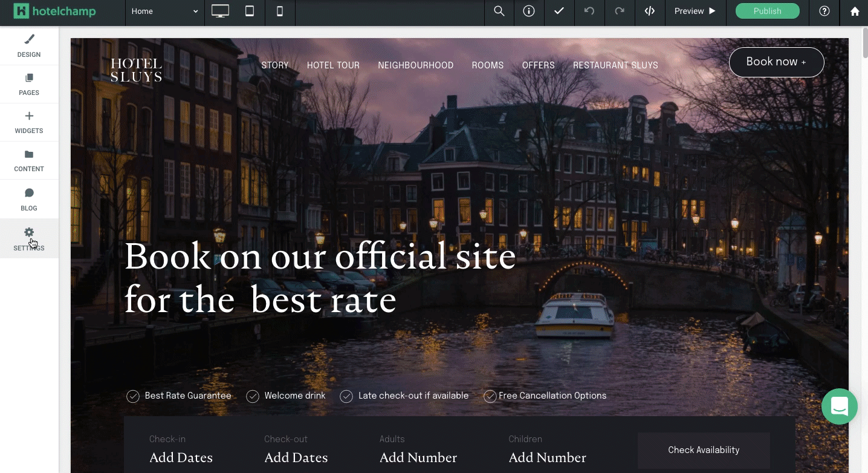Click the checkmark beside Best Rate Guarantee
This screenshot has width=868, height=473.
point(133,396)
